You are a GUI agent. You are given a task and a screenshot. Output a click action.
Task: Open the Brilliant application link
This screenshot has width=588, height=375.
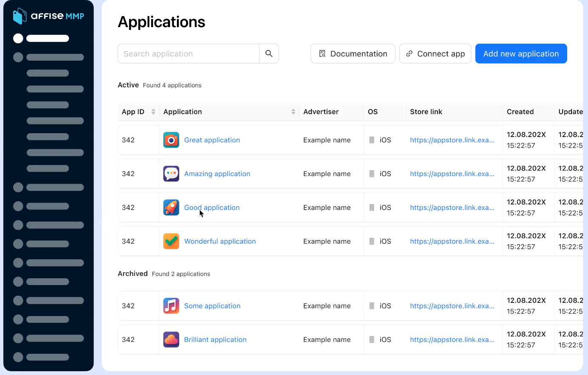click(x=215, y=340)
